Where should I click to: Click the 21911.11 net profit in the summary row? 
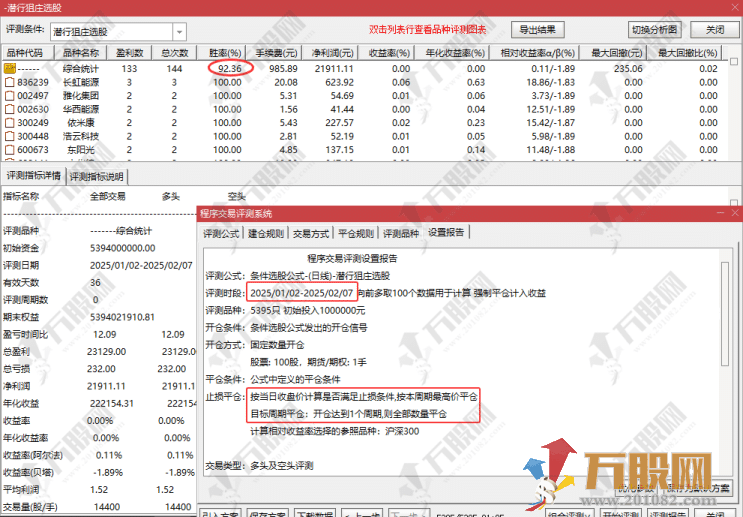pos(334,69)
